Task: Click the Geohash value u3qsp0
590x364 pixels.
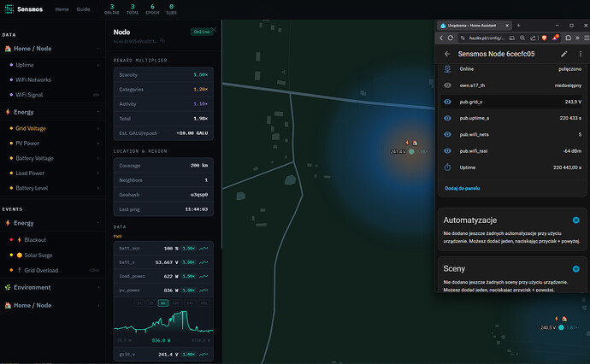Action: click(199, 195)
